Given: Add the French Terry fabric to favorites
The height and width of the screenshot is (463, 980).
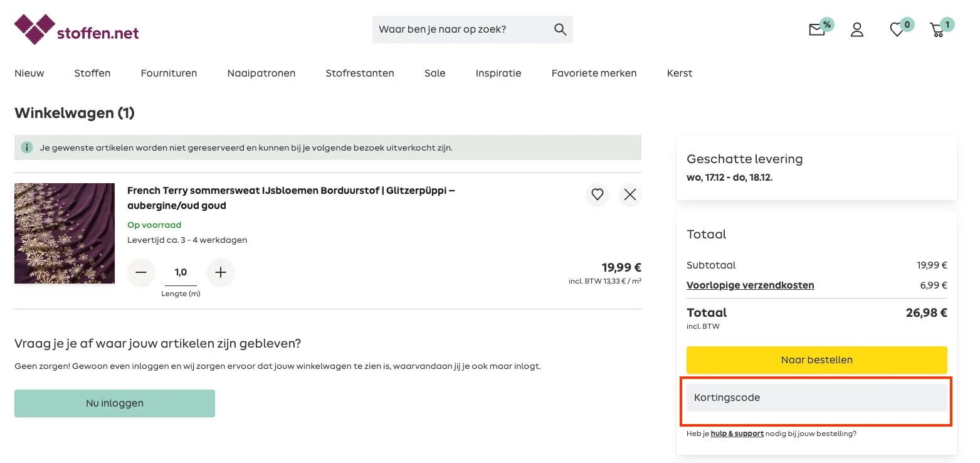Looking at the screenshot, I should click(x=597, y=194).
